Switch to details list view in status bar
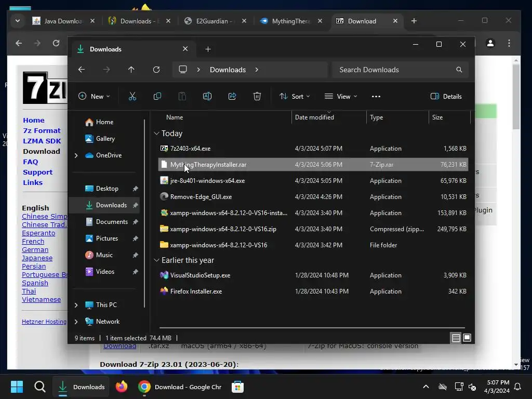Image resolution: width=532 pixels, height=399 pixels. point(456,338)
